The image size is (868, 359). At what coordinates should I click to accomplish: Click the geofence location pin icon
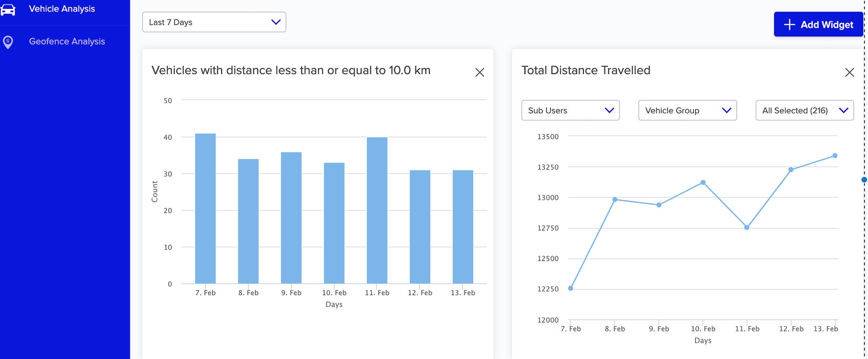8,42
